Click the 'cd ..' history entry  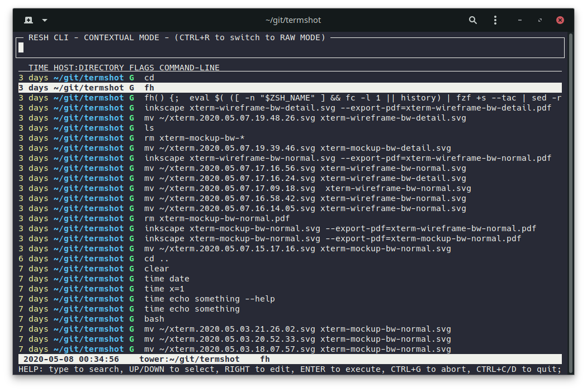(157, 259)
